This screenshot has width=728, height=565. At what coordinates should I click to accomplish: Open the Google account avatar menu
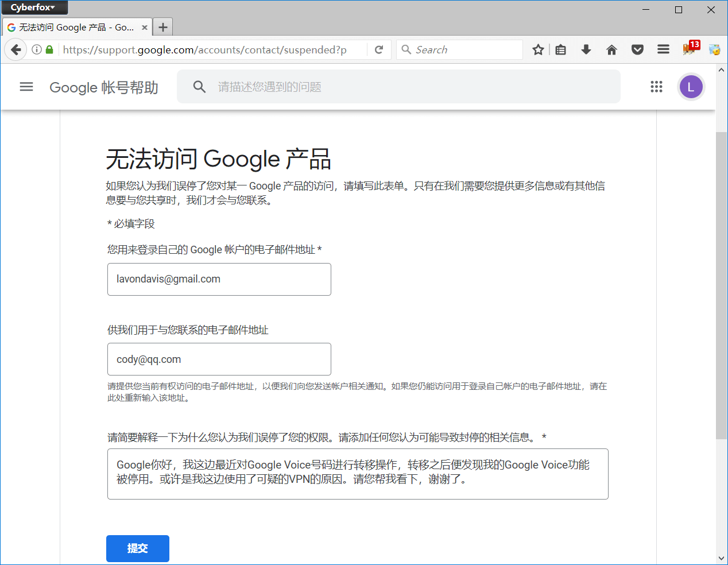click(x=691, y=87)
